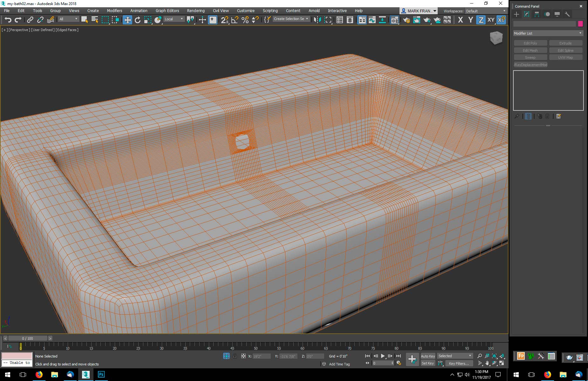Viewport: 588px width, 381px height.
Task: Click the Unlink Selection icon
Action: click(x=40, y=20)
